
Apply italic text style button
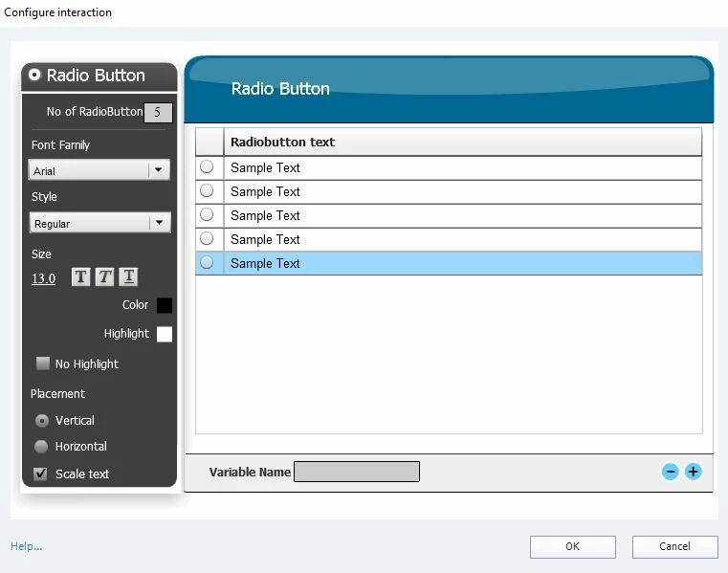coord(104,276)
